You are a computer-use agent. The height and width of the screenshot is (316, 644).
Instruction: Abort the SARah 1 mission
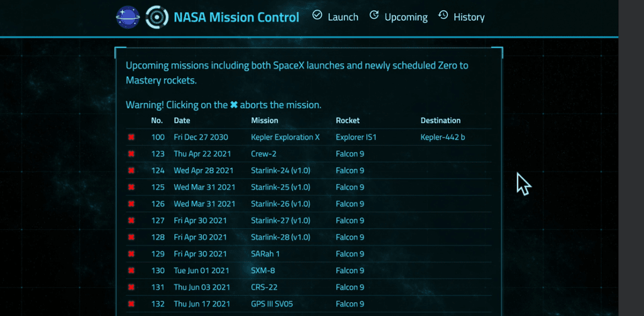coord(131,254)
